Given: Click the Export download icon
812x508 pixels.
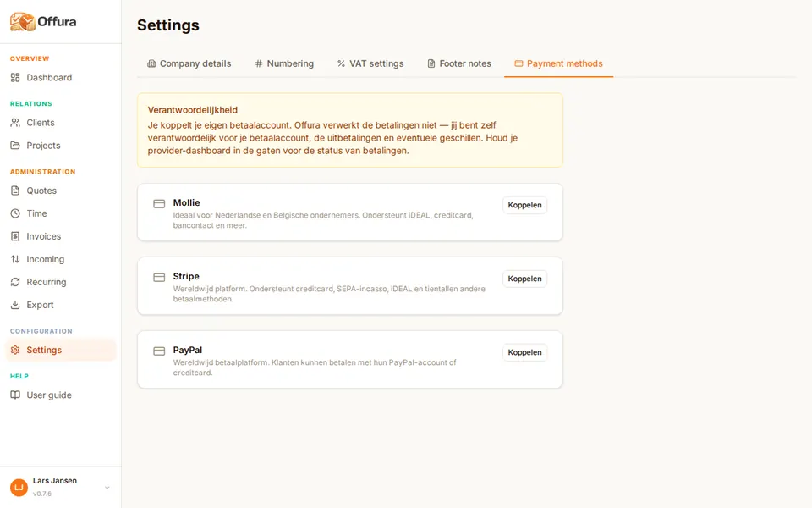Looking at the screenshot, I should pyautogui.click(x=15, y=304).
